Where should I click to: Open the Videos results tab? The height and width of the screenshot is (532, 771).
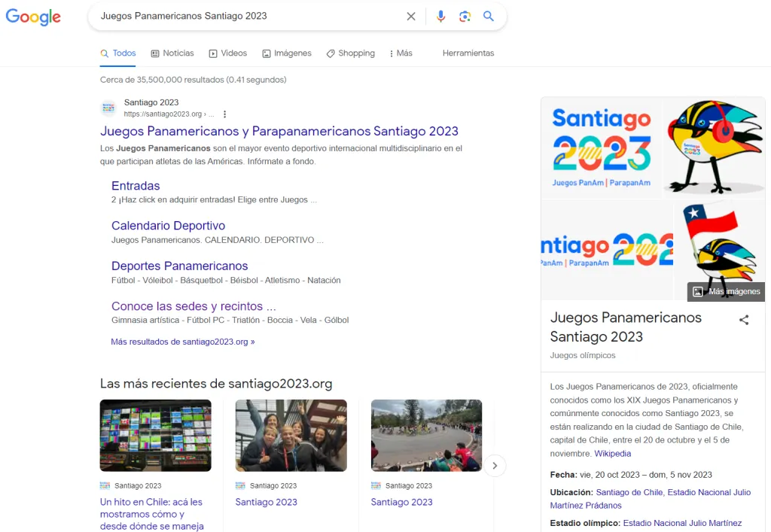[x=228, y=53]
